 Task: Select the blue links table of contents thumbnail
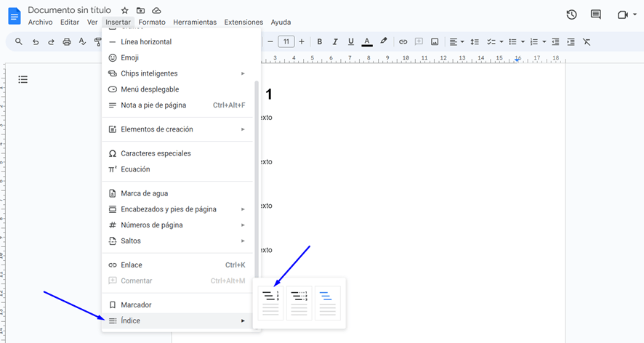pyautogui.click(x=328, y=303)
